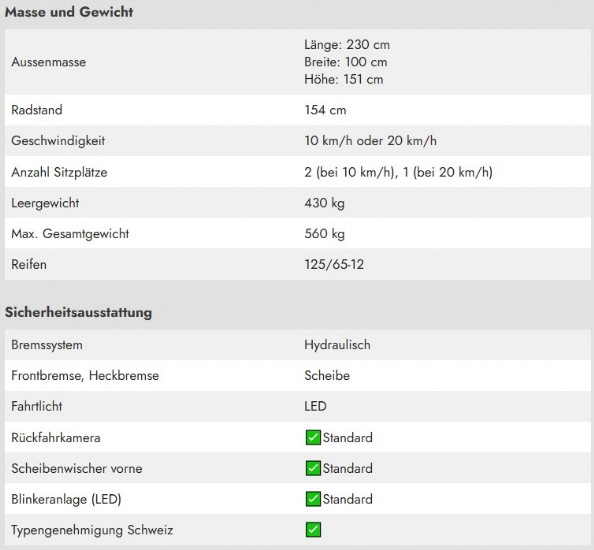The height and width of the screenshot is (550, 594).
Task: Click the green checkmark for Blinkeranlage (LED)
Action: [313, 499]
